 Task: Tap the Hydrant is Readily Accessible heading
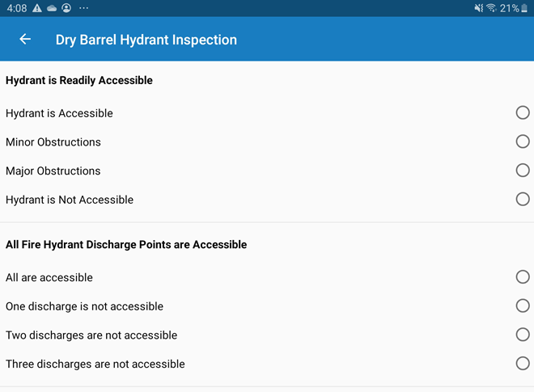79,80
